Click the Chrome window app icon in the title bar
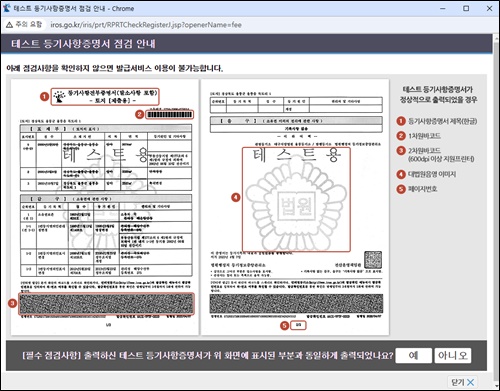 (6, 8)
